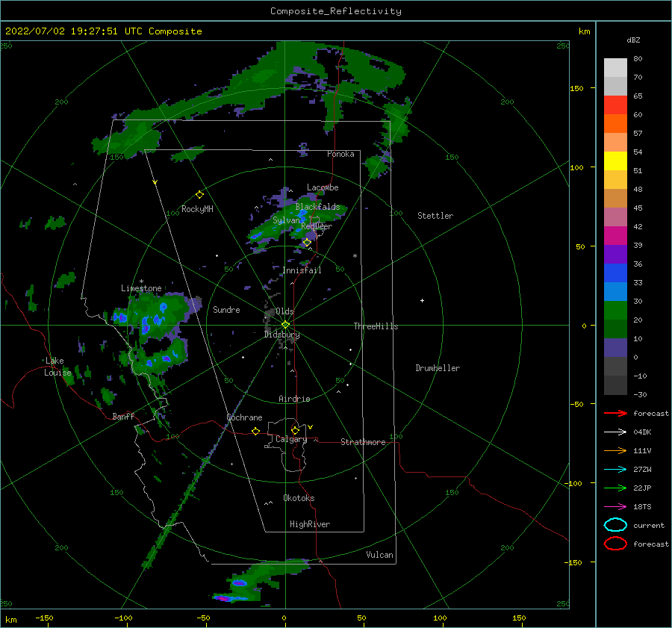The width and height of the screenshot is (672, 628).
Task: Select the bright green 30 dBZ swatch
Action: [x=615, y=310]
